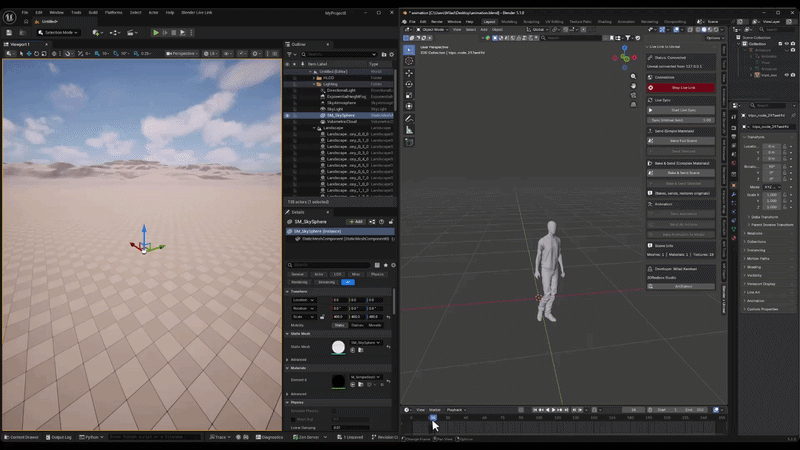
Task: Select the Blender Cursor tool icon
Action: 409,61
